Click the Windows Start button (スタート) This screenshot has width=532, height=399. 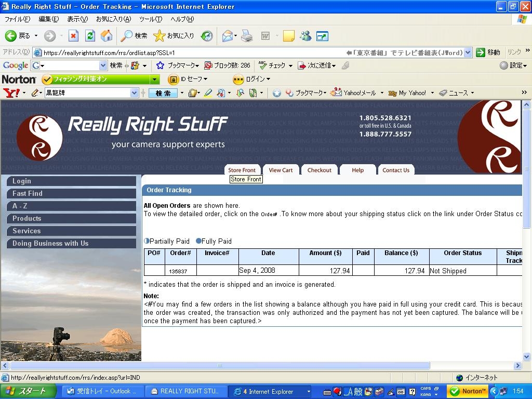coord(28,391)
